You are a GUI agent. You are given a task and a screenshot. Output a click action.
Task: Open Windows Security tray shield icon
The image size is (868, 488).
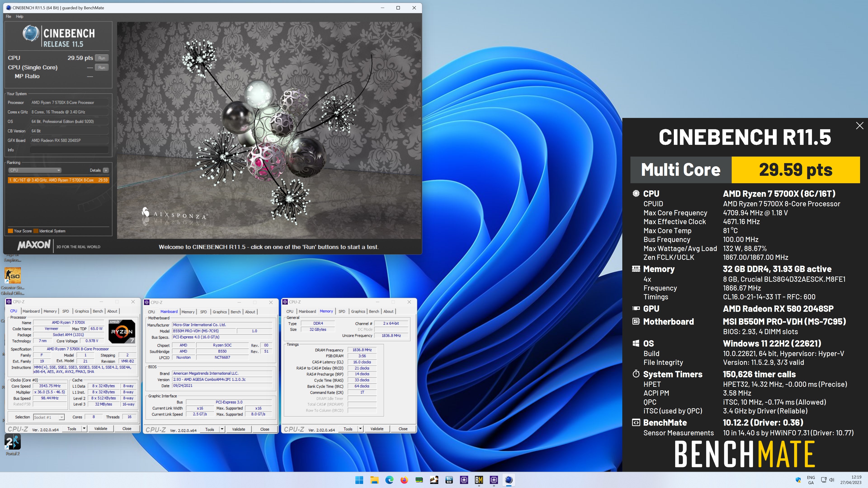pyautogui.click(x=798, y=480)
